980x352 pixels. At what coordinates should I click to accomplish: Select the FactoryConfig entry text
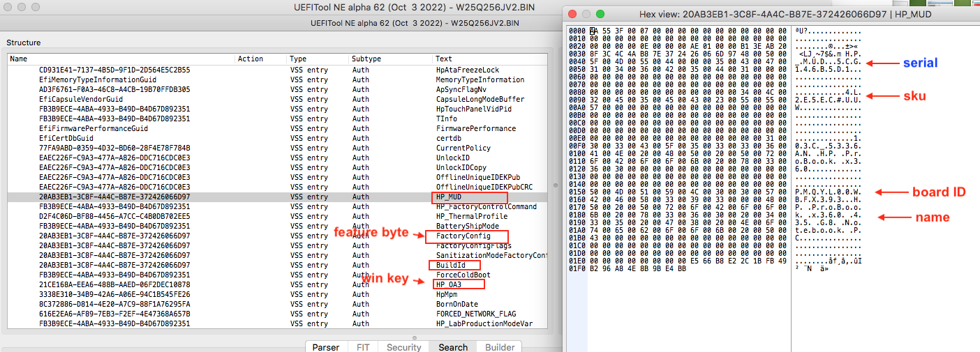(x=463, y=236)
